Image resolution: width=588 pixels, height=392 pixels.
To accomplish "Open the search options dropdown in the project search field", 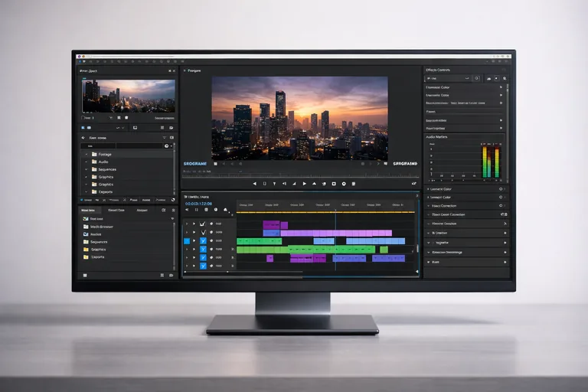I will pyautogui.click(x=171, y=146).
